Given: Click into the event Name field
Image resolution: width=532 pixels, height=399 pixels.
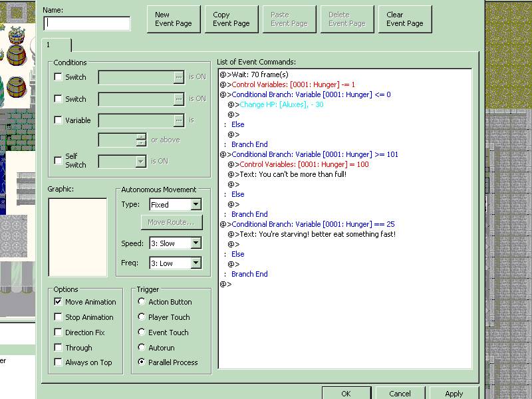Looking at the screenshot, I should (87, 23).
